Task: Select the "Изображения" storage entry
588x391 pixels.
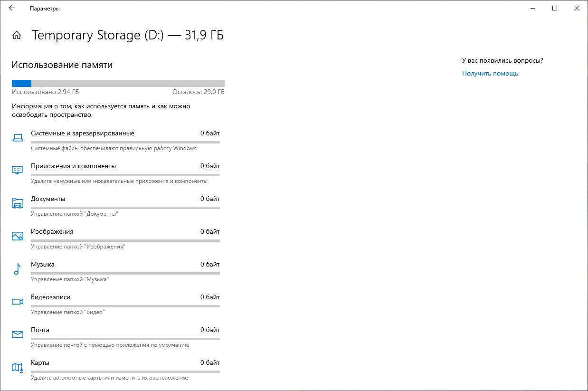Action: point(52,232)
